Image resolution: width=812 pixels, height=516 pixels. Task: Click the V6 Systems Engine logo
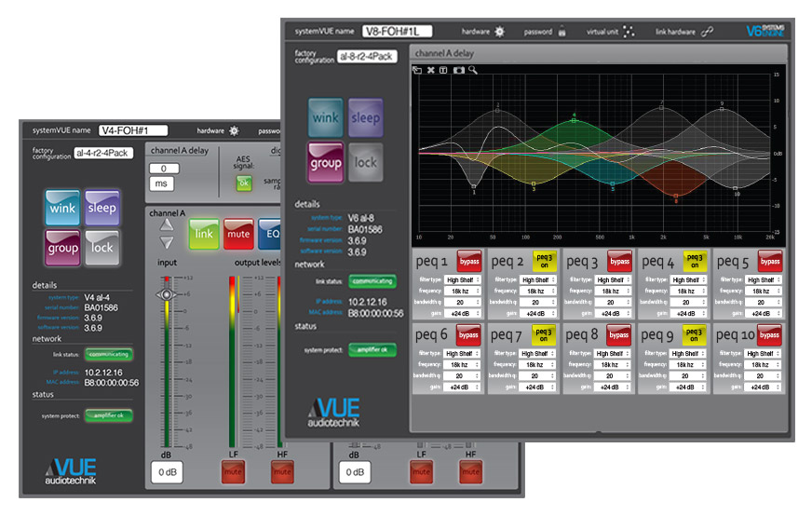pos(765,31)
